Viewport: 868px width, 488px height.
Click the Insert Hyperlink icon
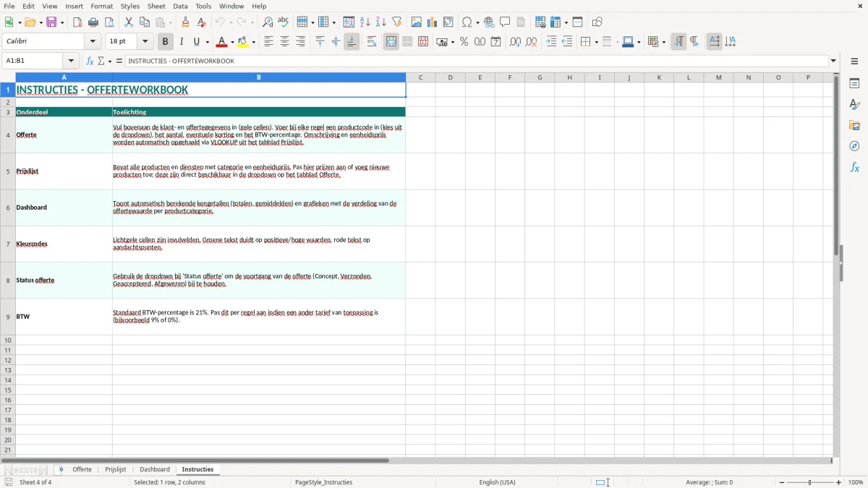490,22
